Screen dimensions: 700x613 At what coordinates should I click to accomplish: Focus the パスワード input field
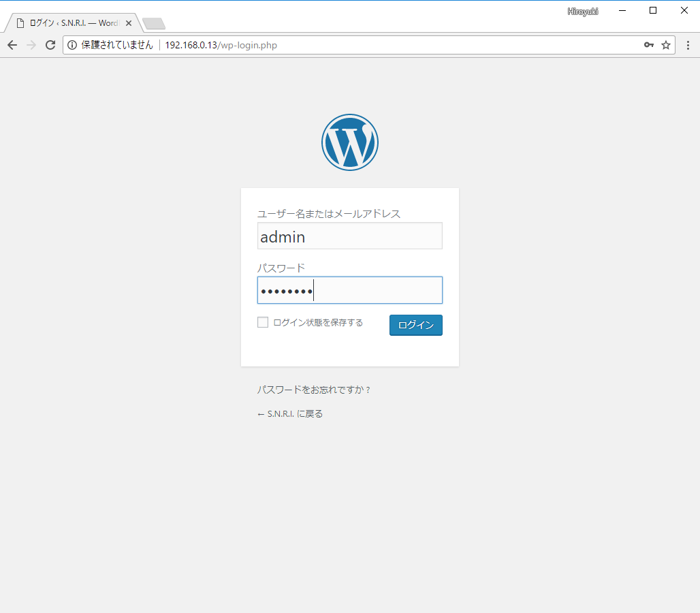click(x=350, y=290)
